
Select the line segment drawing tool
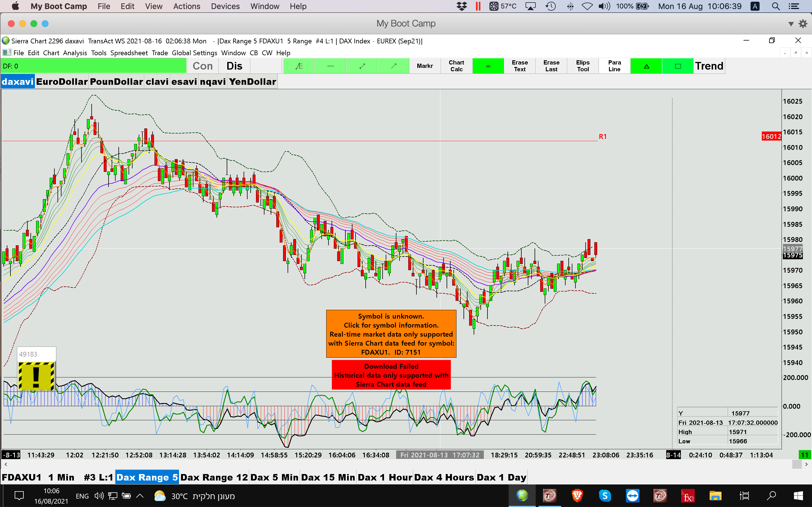(x=362, y=66)
